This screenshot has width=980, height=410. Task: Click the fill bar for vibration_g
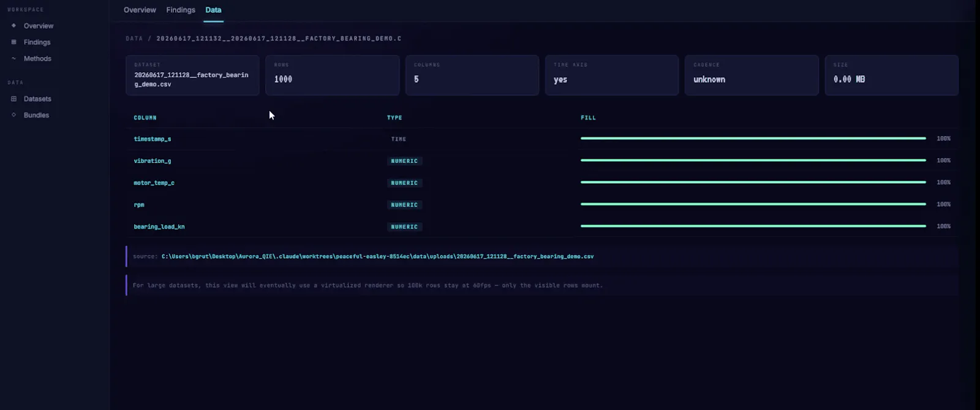coord(753,161)
